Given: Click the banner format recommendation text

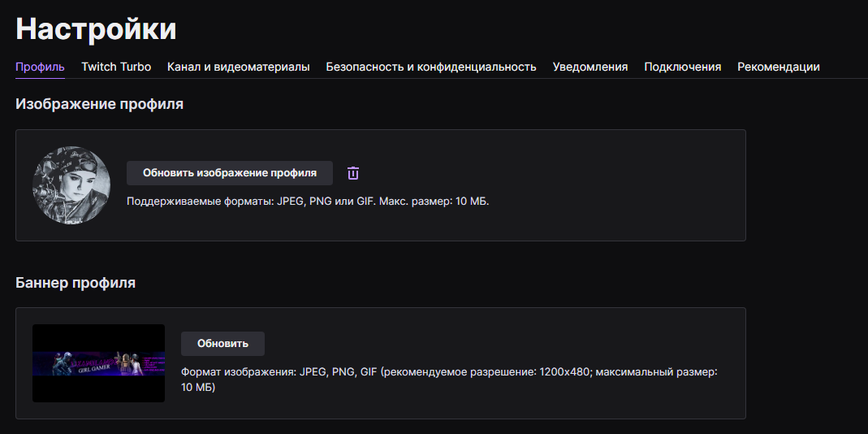Looking at the screenshot, I should (451, 380).
